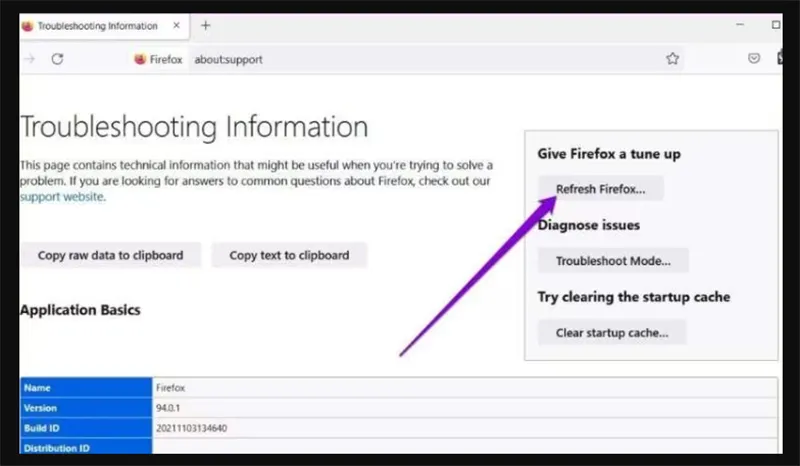Image resolution: width=800 pixels, height=466 pixels.
Task: Click the Build ID row header cell
Action: pos(86,428)
